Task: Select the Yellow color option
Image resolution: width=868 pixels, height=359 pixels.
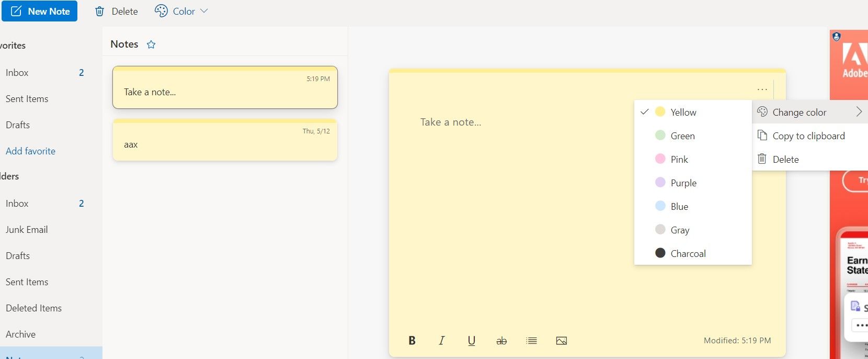Action: (x=693, y=112)
